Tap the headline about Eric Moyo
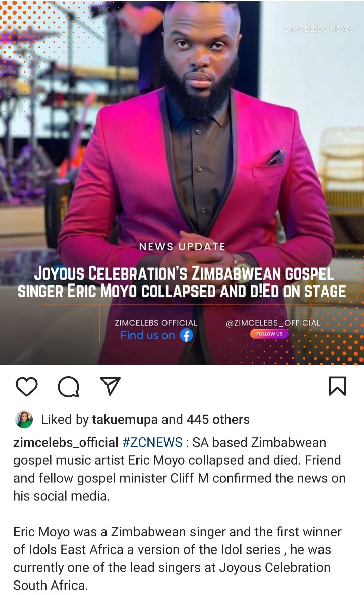364x595 pixels. (x=182, y=283)
